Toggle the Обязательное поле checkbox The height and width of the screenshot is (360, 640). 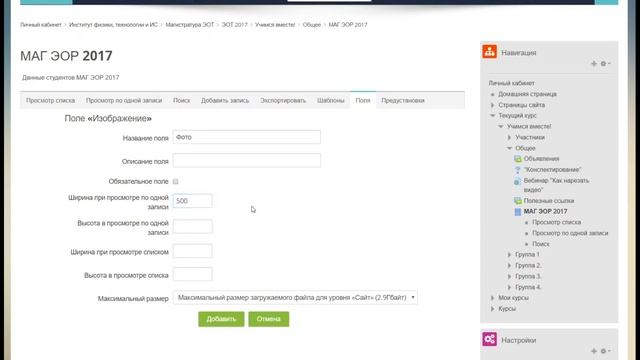pyautogui.click(x=176, y=182)
